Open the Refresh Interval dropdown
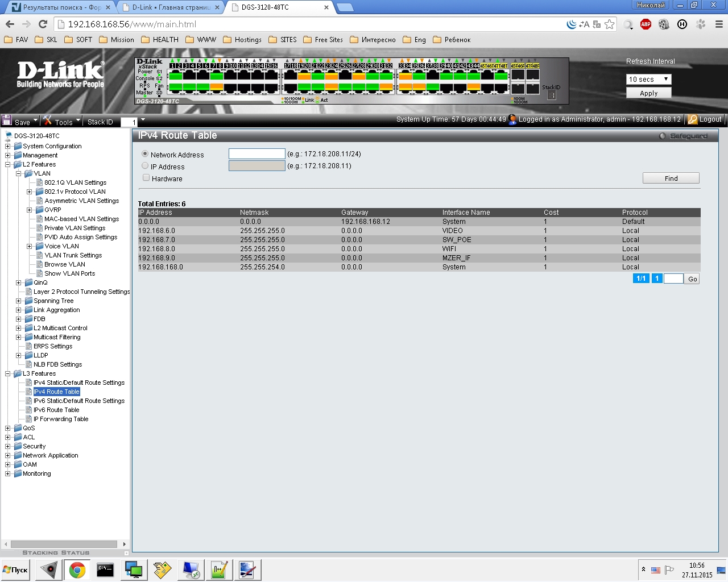The width and height of the screenshot is (728, 582). coord(648,79)
